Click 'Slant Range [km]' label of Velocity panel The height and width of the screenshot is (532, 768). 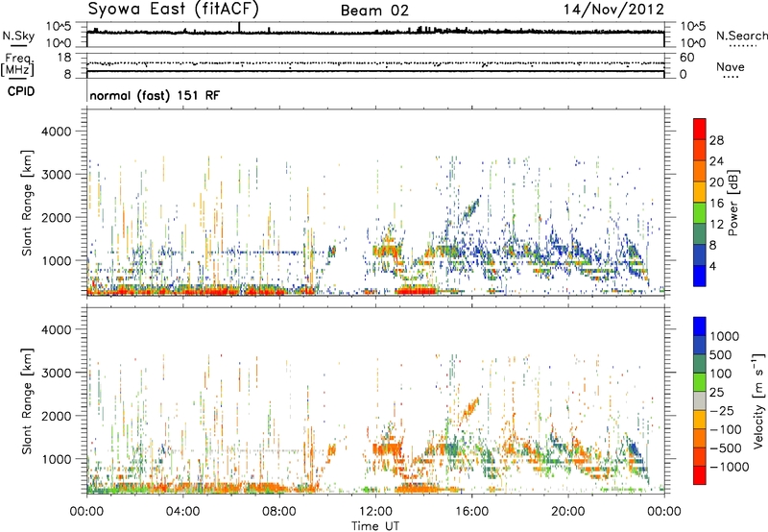[x=27, y=400]
